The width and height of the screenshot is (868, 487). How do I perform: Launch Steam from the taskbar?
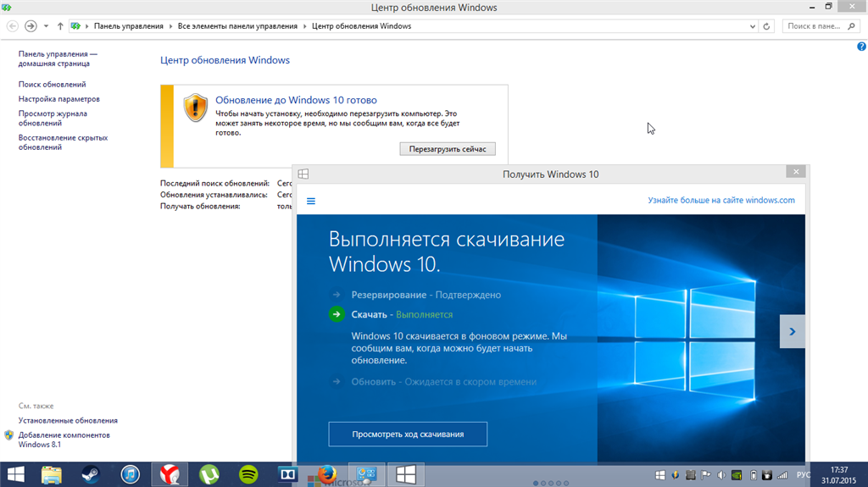coord(90,474)
